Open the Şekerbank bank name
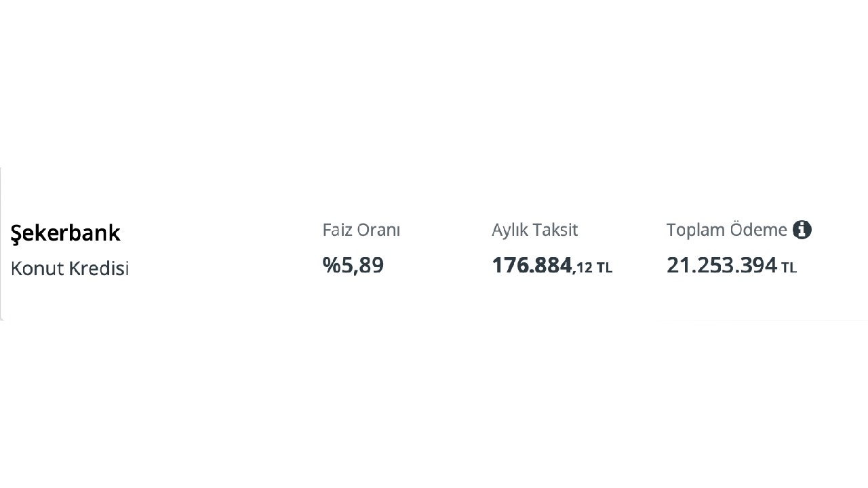 (x=66, y=233)
